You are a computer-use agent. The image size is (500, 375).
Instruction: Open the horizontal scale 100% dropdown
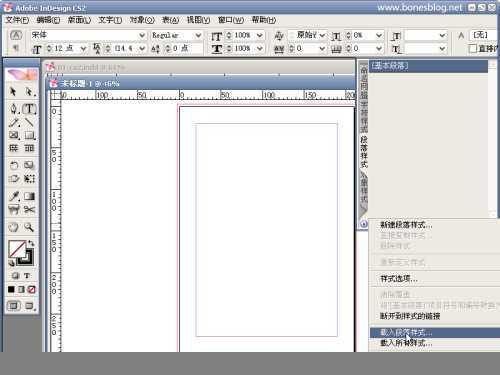260,49
